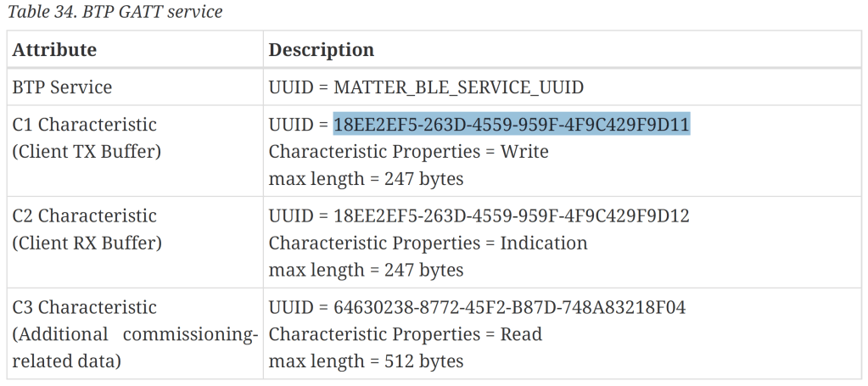This screenshot has height=386, width=868.
Task: Click the "BTP Service" attribute cell
Action: (62, 87)
